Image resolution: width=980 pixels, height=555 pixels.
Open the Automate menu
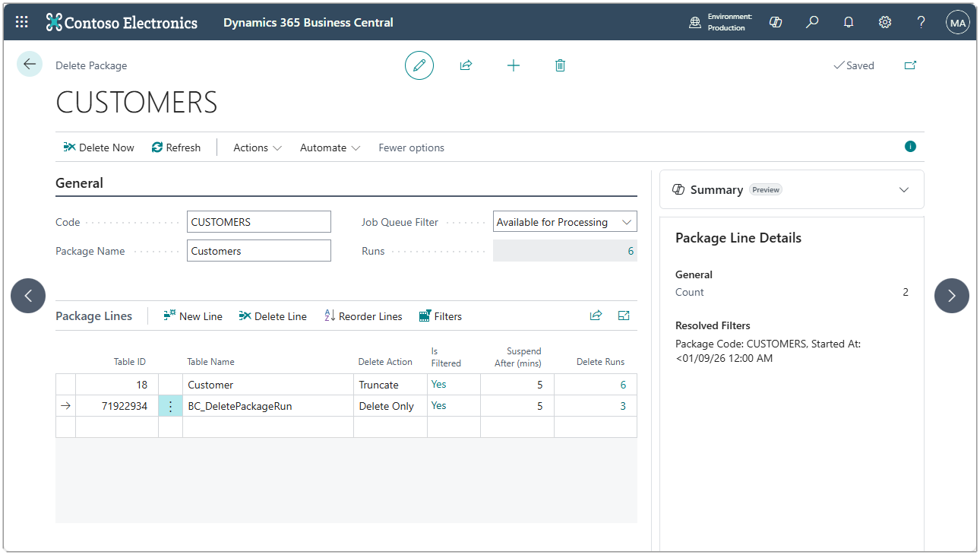tap(330, 147)
